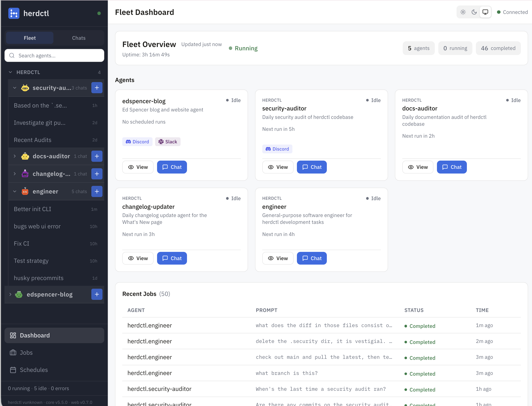Click the herdctl logo icon

pyautogui.click(x=14, y=13)
